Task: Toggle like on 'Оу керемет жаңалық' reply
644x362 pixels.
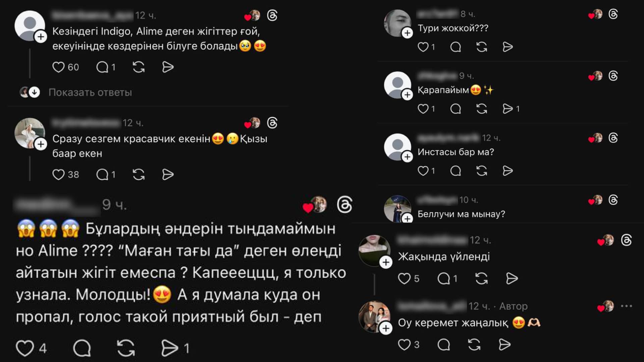Action: tap(404, 344)
